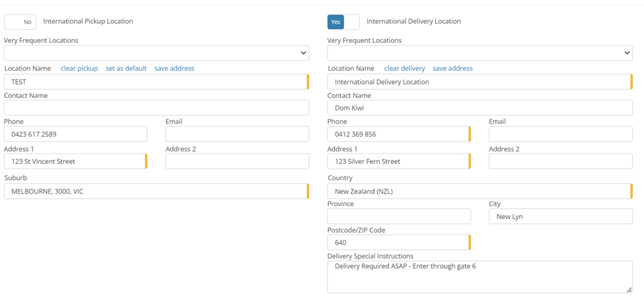Click the empty pickup Contact Name field
Image resolution: width=644 pixels, height=302 pixels.
tap(156, 108)
